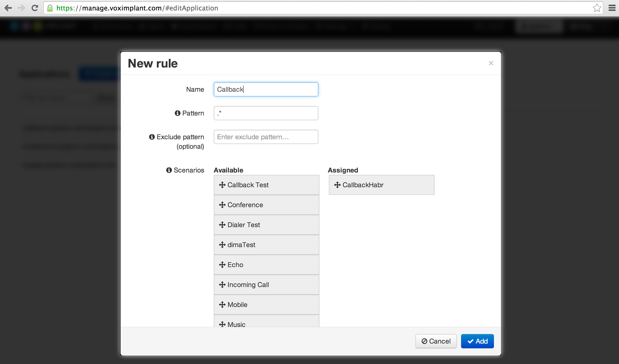Image resolution: width=619 pixels, height=364 pixels.
Task: Click the drag handle icon on CallbackHabr assigned
Action: pyautogui.click(x=337, y=185)
